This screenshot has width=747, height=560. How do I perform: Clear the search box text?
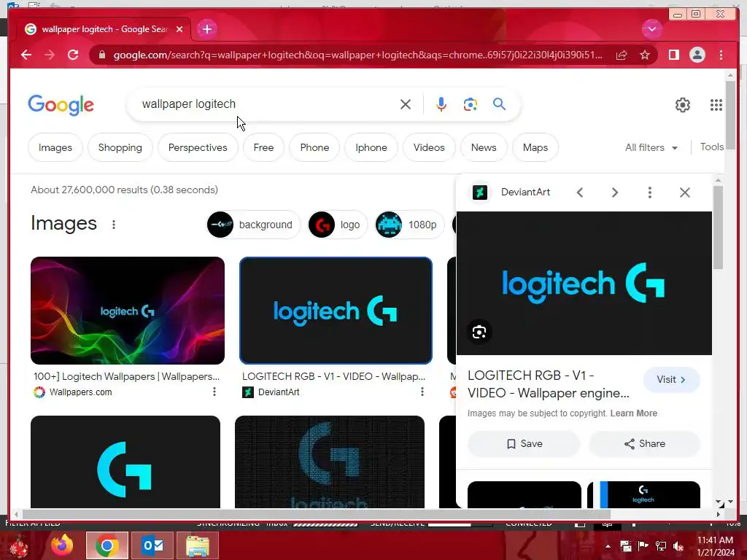[x=406, y=104]
